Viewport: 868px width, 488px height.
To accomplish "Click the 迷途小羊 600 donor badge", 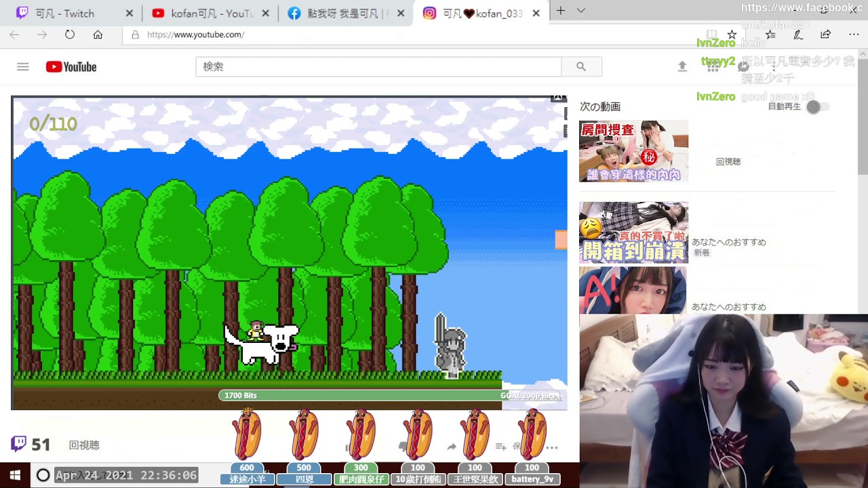I will 247,474.
